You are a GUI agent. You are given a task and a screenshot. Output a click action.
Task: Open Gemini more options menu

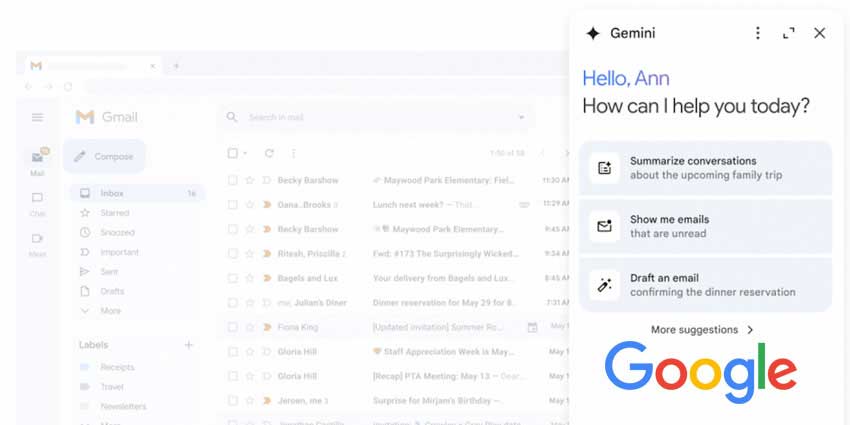(757, 33)
